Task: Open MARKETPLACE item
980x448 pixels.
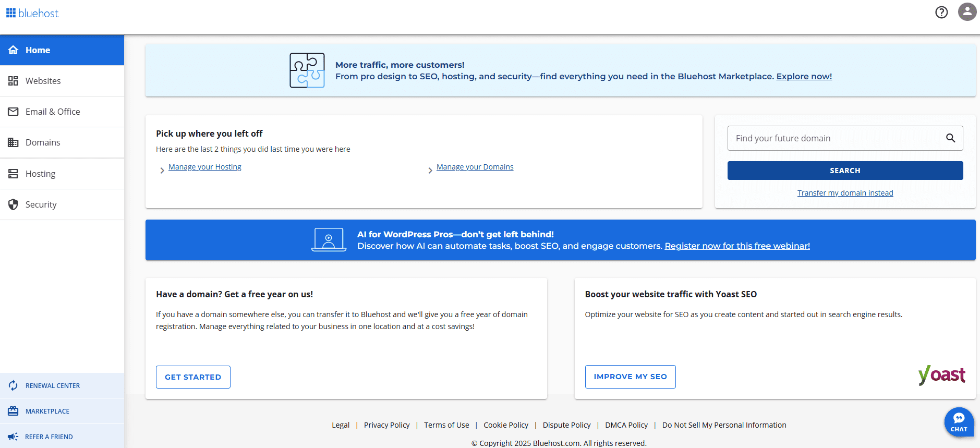Action: coord(62,411)
